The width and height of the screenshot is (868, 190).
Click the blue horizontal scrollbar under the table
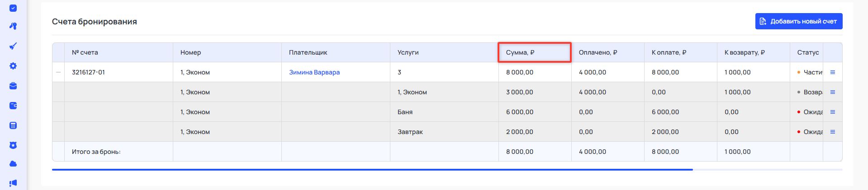point(372,170)
